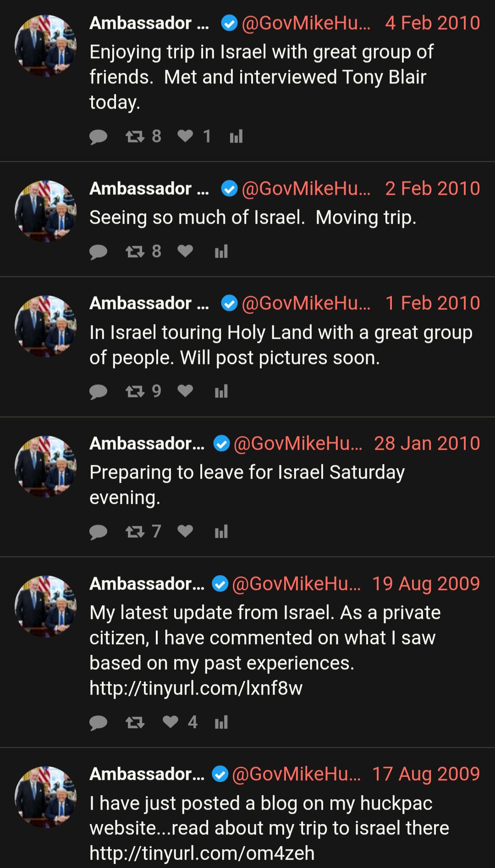Like the Tony Blair interview tweet
This screenshot has width=495, height=868.
pyautogui.click(x=185, y=136)
